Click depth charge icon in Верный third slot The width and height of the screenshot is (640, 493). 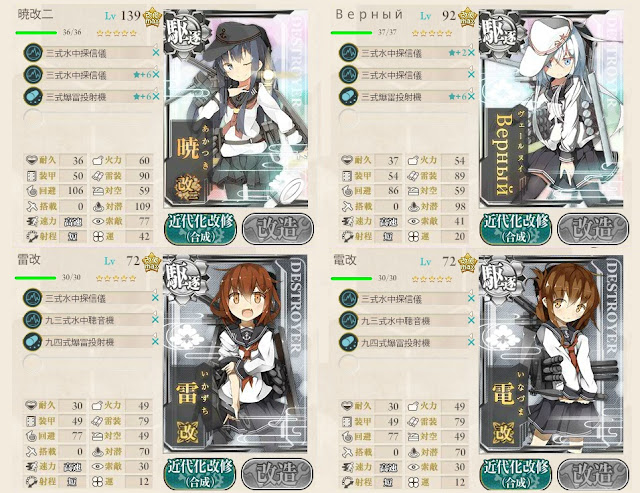pyautogui.click(x=349, y=97)
